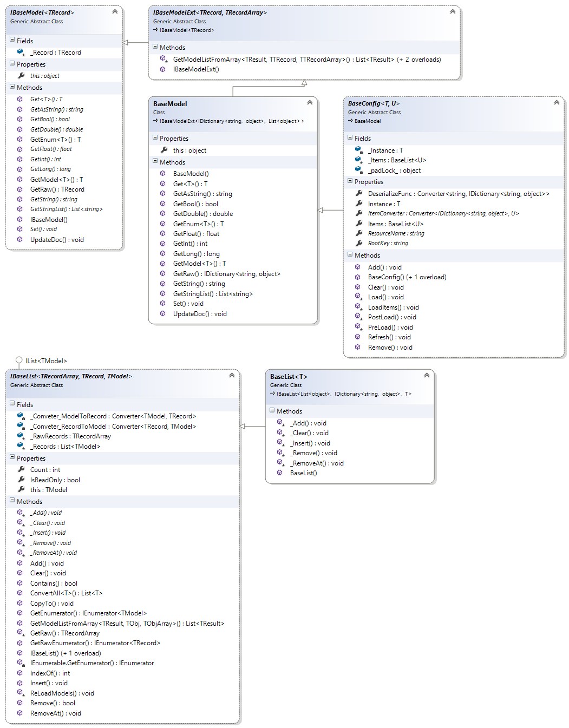The height and width of the screenshot is (728, 569).
Task: Click the method icon beside UpdateDoc() in IBaseModel
Action: tap(19, 240)
